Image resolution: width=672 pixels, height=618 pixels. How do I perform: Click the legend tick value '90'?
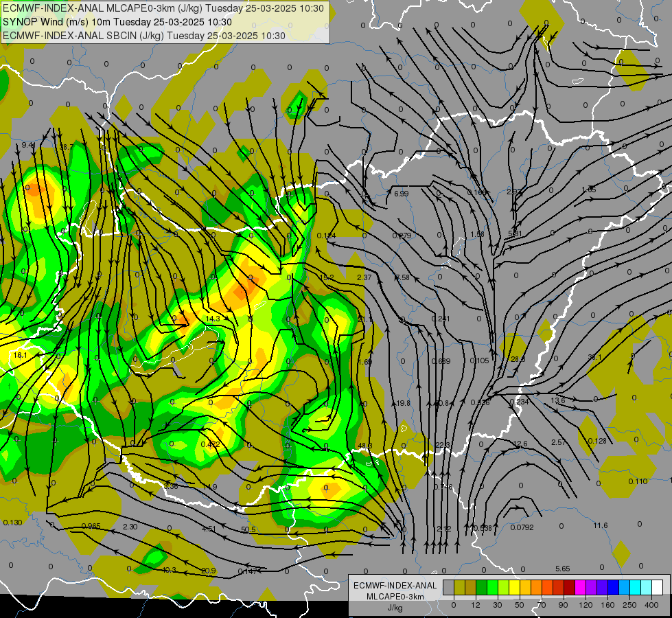[563, 605]
